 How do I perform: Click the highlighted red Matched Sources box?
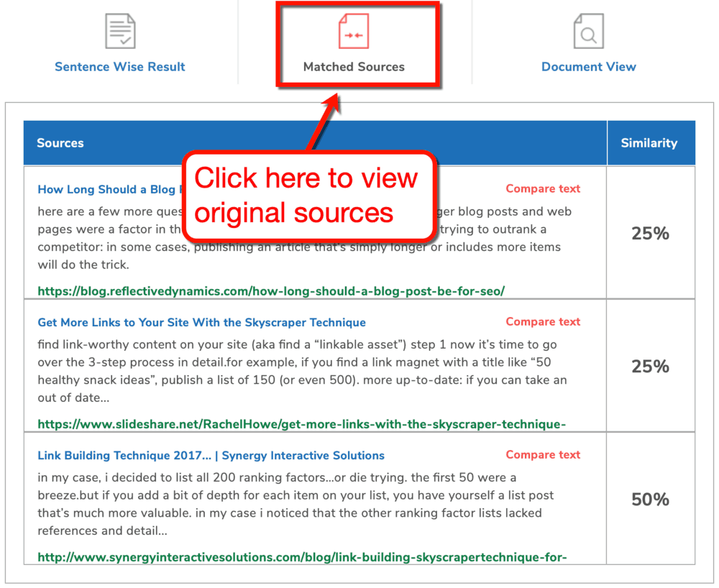[x=357, y=45]
